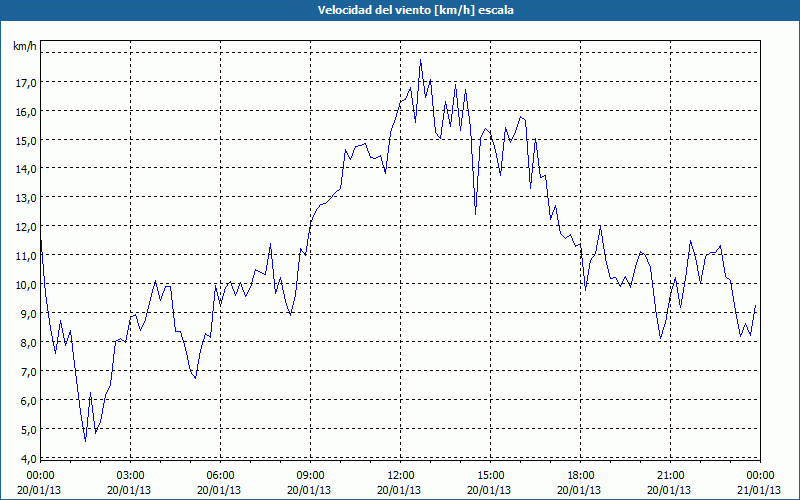800x500 pixels.
Task: Click the 21/01/13 date label
Action: pyautogui.click(x=759, y=490)
